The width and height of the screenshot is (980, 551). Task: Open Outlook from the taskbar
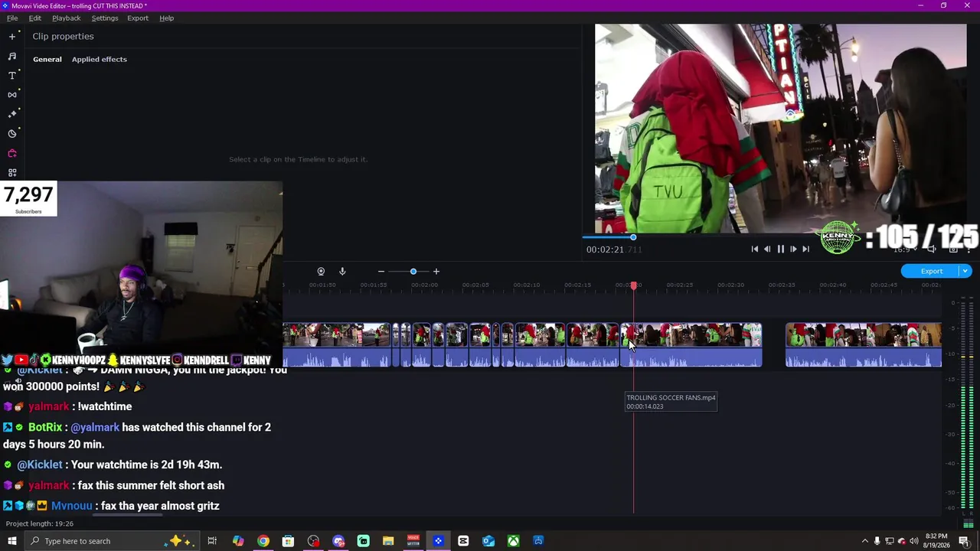tap(488, 541)
